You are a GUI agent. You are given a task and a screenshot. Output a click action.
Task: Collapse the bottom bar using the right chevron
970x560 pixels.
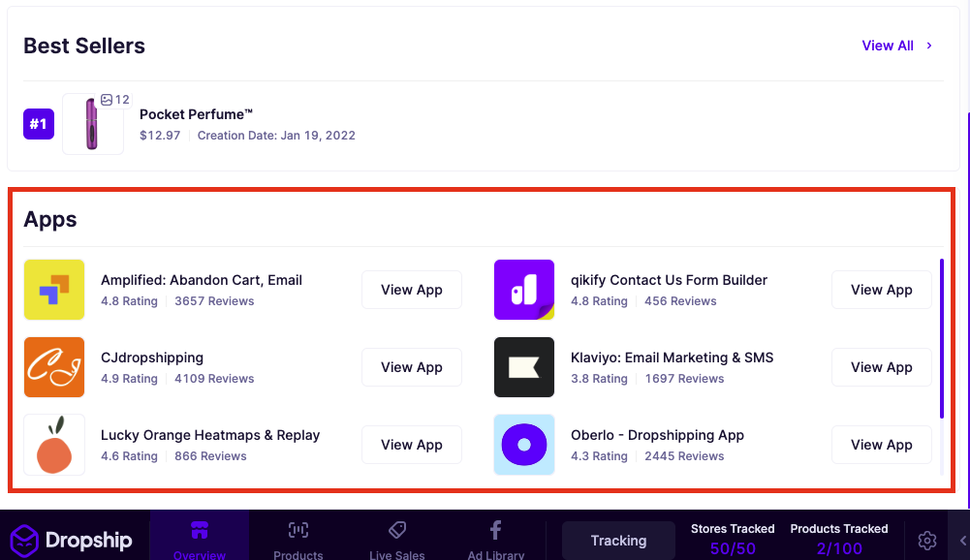(962, 541)
